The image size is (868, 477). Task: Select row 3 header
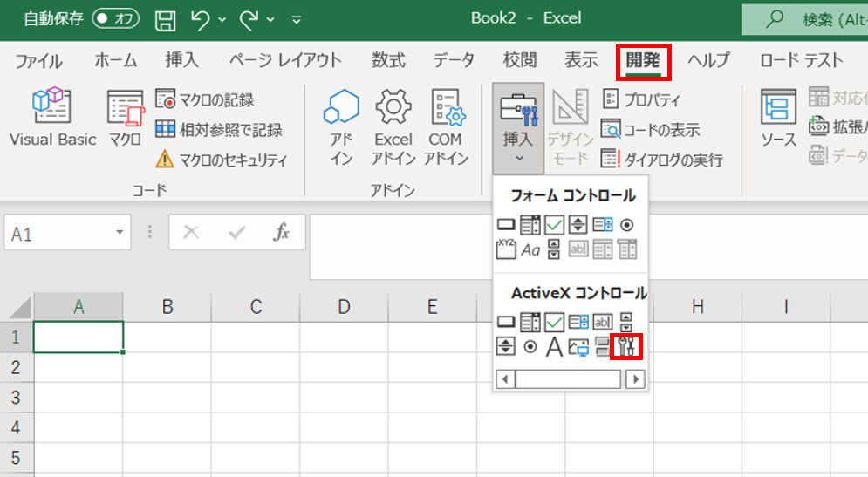click(16, 398)
